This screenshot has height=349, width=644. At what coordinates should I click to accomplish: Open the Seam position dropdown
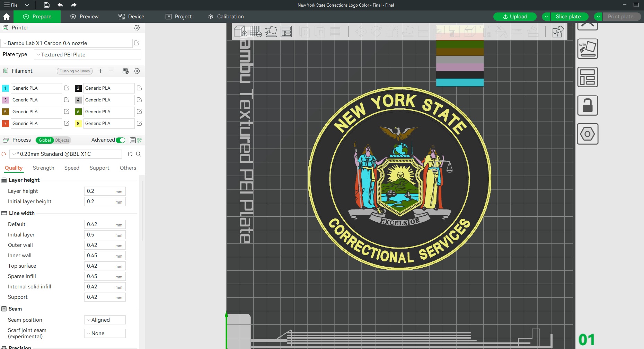coord(104,320)
